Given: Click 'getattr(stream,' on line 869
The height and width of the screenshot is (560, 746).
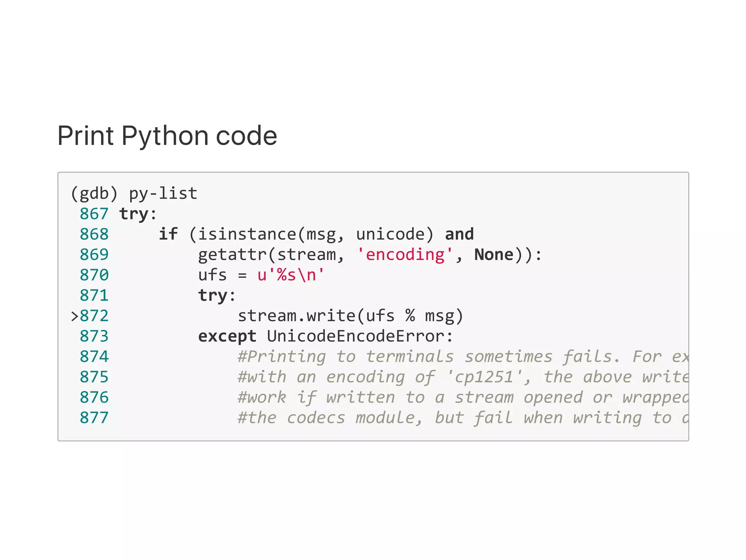Looking at the screenshot, I should coord(271,255).
